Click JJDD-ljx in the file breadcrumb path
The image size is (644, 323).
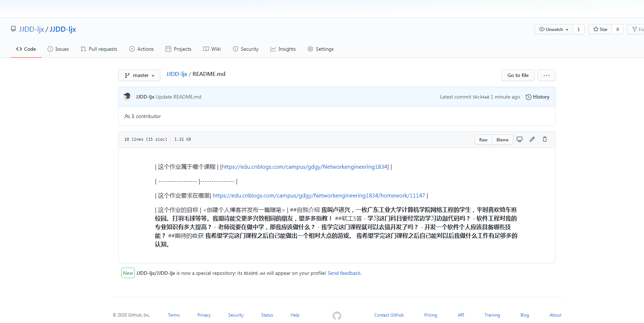point(177,74)
